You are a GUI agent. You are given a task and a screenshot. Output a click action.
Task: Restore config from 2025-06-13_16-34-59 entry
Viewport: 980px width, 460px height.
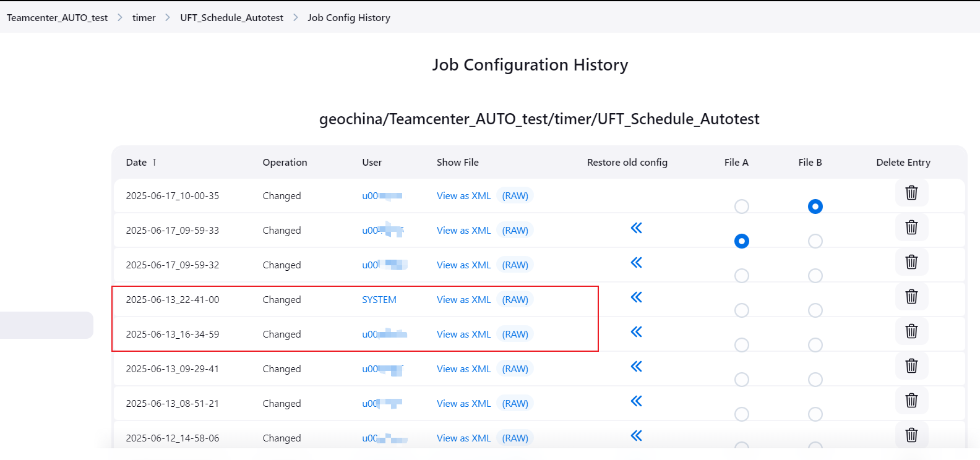(x=636, y=332)
